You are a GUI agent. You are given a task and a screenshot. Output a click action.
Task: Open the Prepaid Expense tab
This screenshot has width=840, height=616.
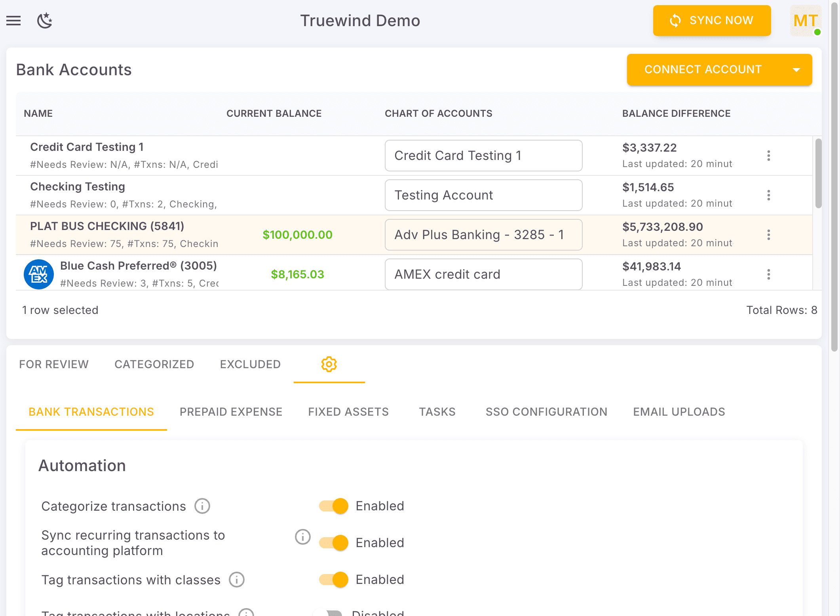(231, 412)
